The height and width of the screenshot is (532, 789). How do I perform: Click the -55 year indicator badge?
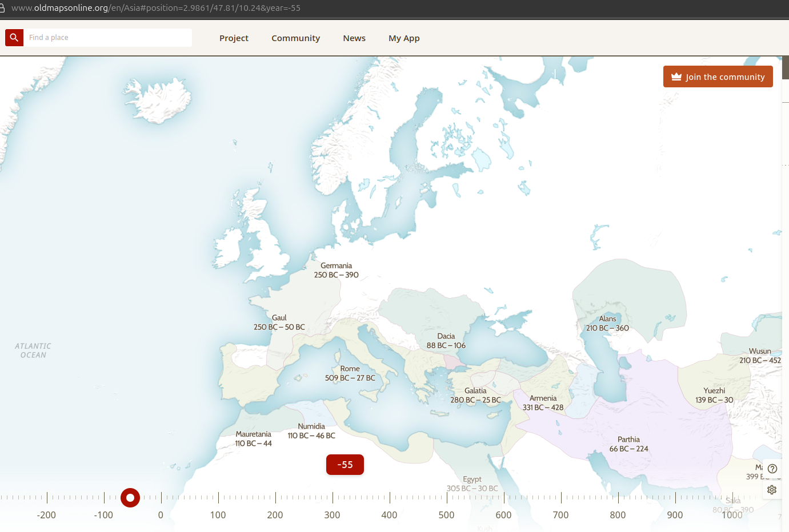coord(345,465)
